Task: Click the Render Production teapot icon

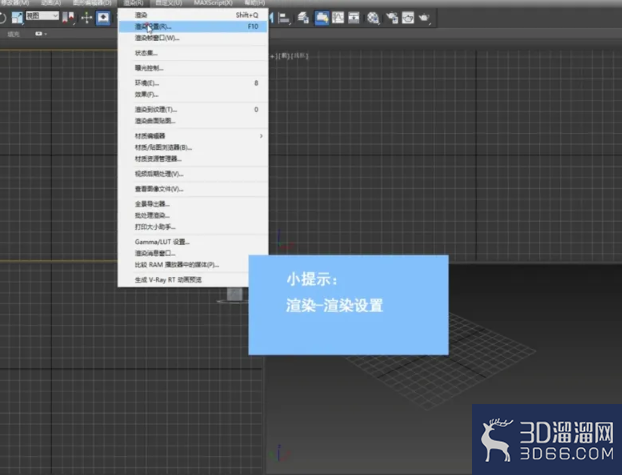Action: (x=424, y=17)
